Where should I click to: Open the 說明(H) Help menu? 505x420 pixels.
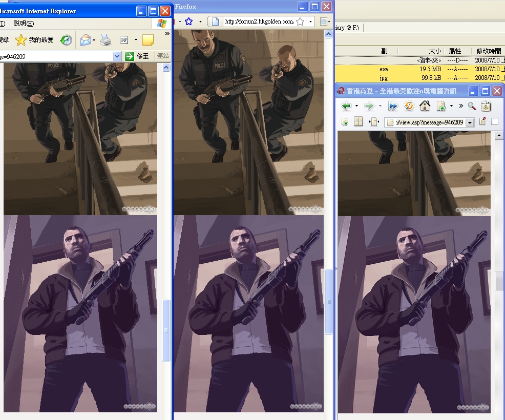[x=24, y=24]
